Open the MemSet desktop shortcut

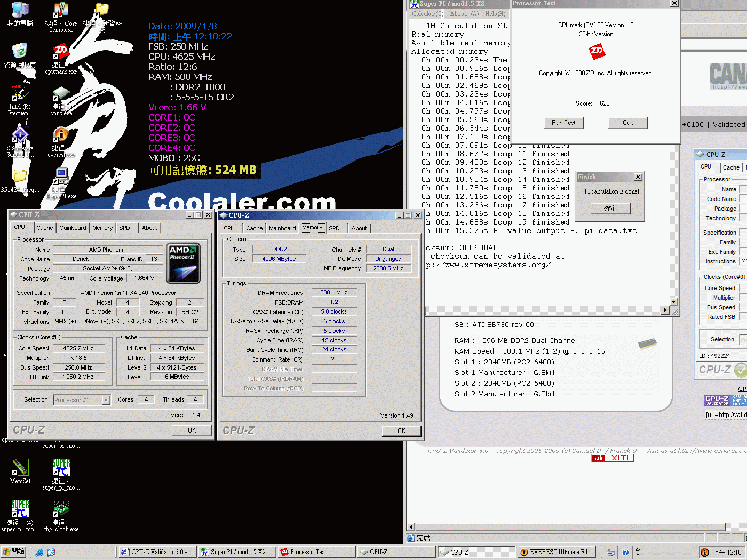pyautogui.click(x=20, y=471)
